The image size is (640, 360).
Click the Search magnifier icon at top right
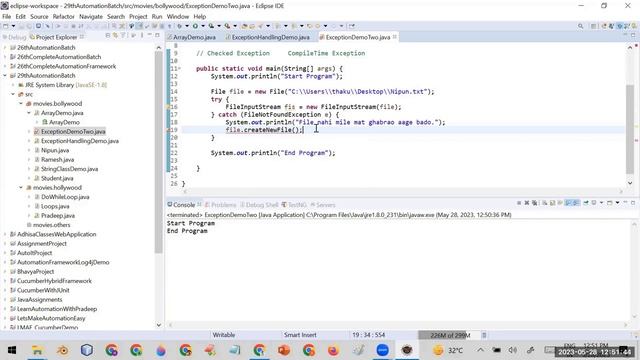[x=580, y=26]
